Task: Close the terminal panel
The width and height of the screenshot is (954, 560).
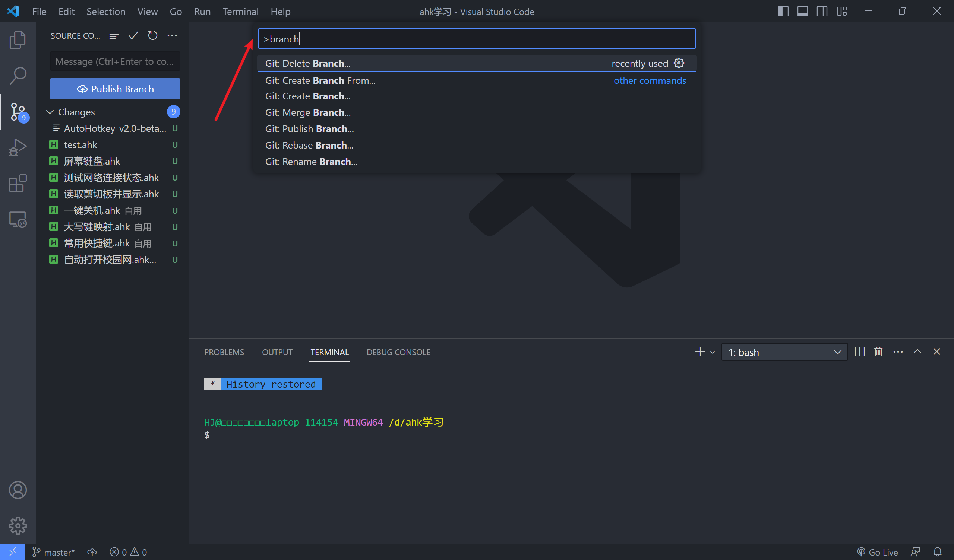Action: 936,352
